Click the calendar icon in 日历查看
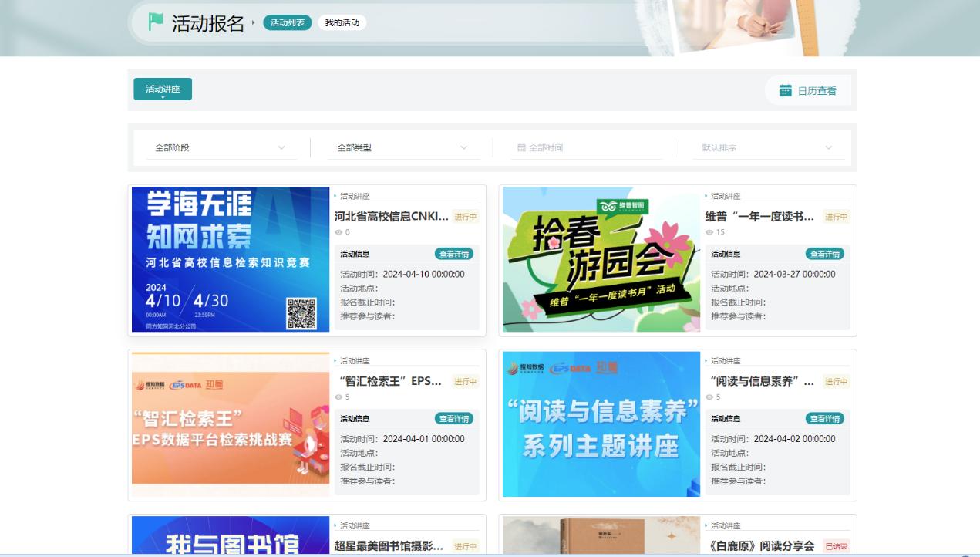This screenshot has width=980, height=557. point(785,90)
